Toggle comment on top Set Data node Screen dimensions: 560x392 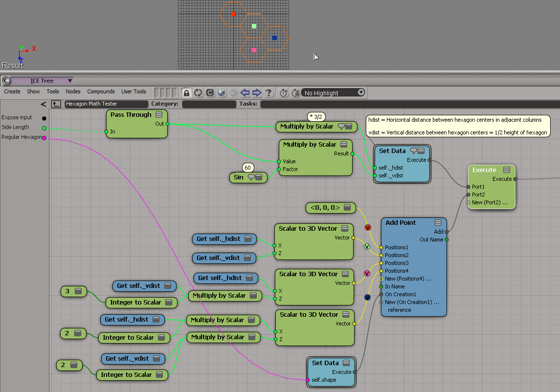point(413,151)
